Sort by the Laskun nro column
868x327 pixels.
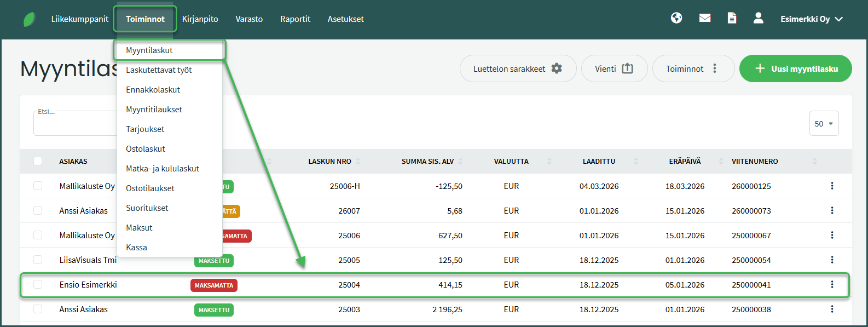tap(330, 162)
